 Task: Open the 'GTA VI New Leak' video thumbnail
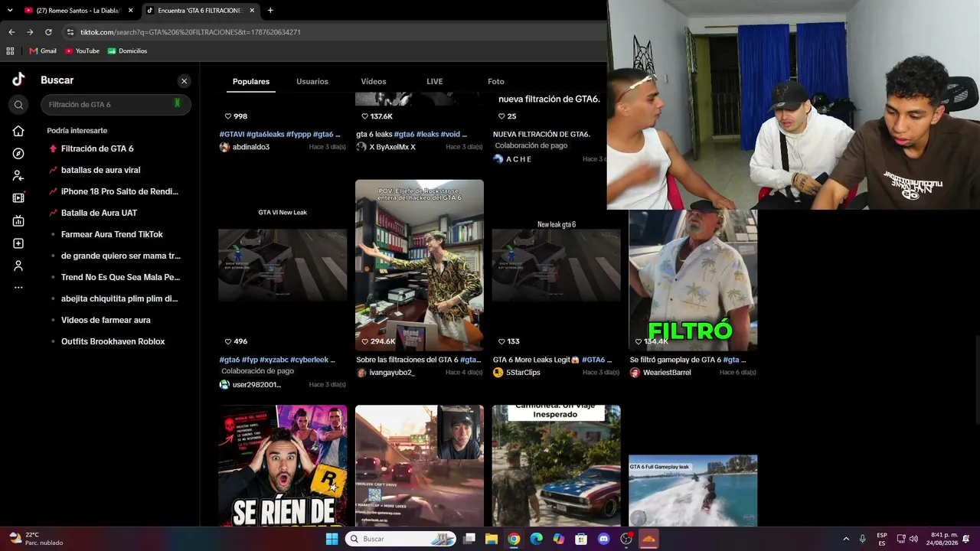(283, 266)
